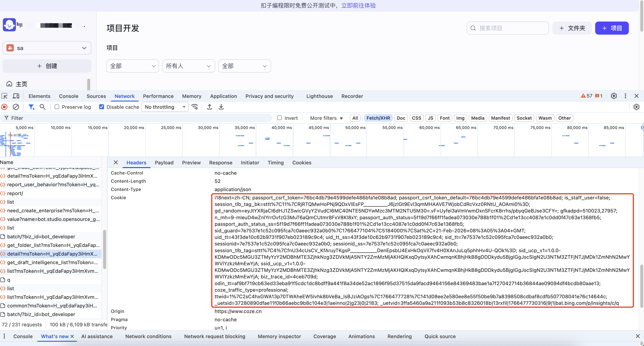Click the record network log icon
644x346 pixels.
tap(4, 107)
